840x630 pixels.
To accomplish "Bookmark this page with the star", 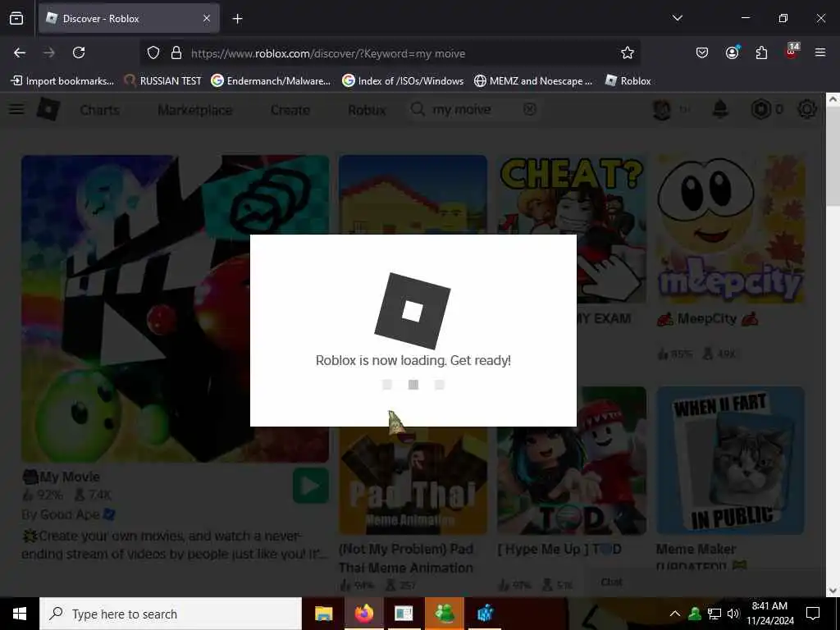I will coord(628,52).
